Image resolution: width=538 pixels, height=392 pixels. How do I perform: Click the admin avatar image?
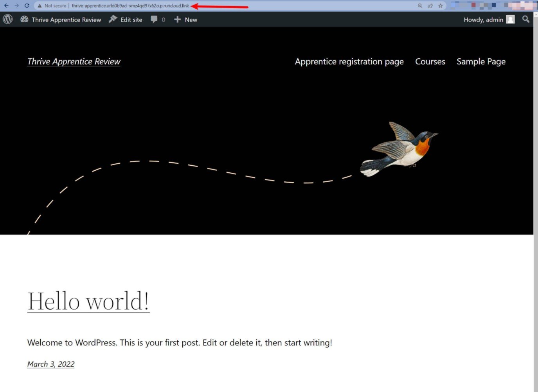pos(511,20)
